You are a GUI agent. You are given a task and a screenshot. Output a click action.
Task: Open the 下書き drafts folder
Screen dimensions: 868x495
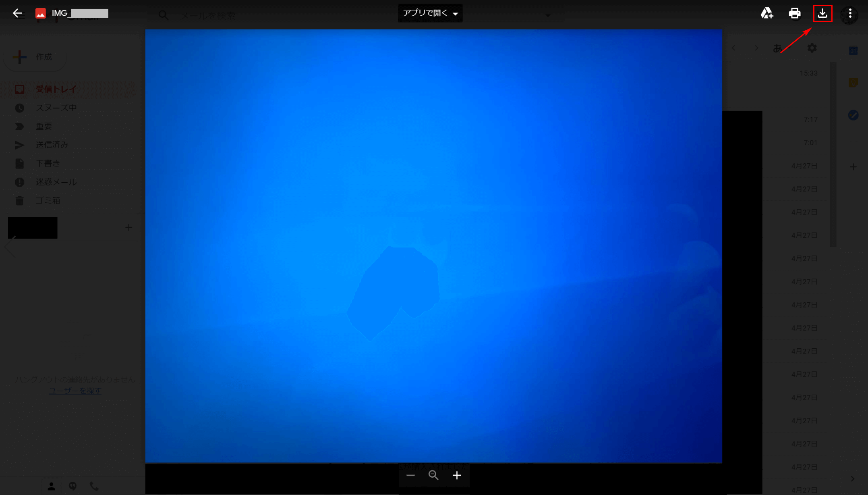48,163
